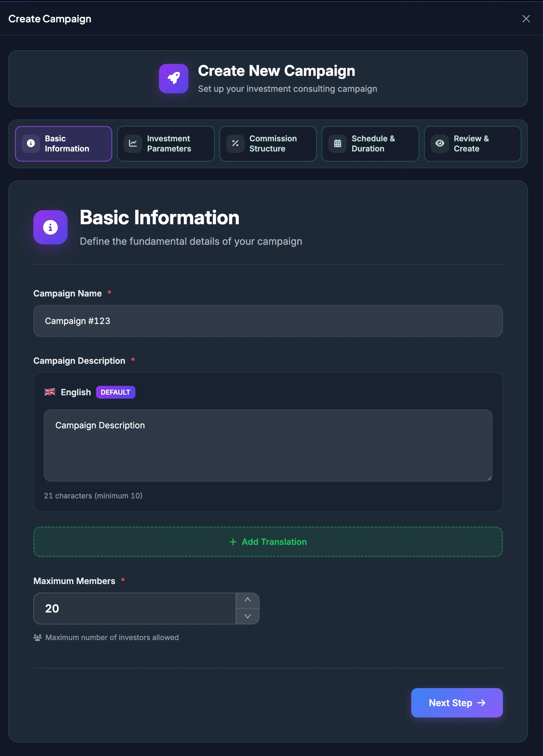Viewport: 543px width, 756px height.
Task: Click the '21 characters (minimum 10)' counter text
Action: pos(93,496)
